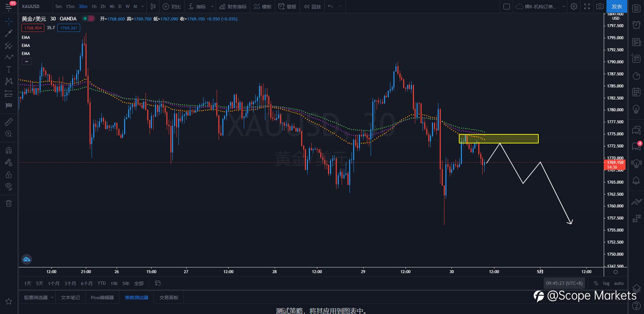Select the brush and patterns tool

pos(9,57)
